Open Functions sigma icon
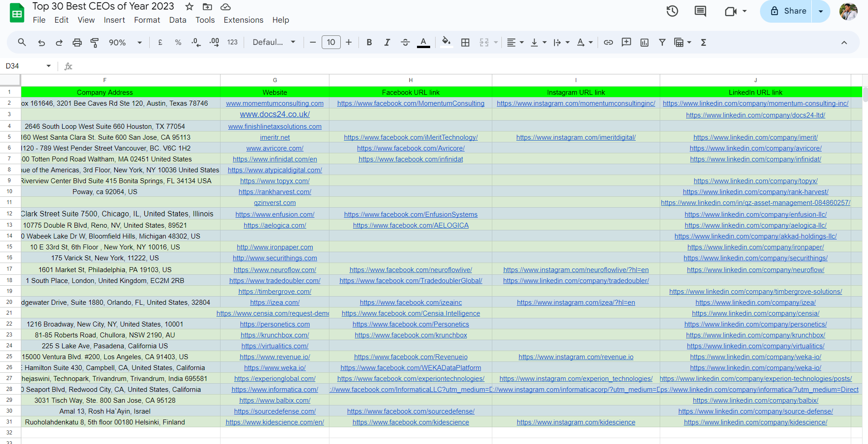 703,42
